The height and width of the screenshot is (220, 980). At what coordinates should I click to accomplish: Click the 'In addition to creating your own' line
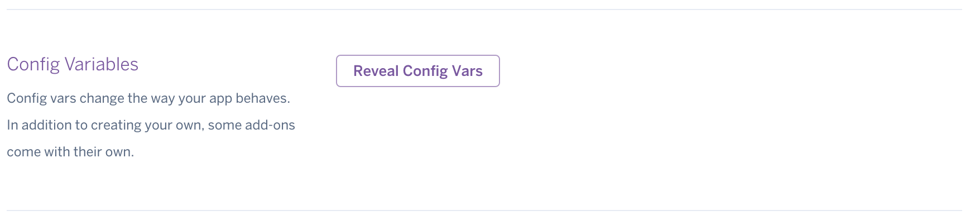[x=151, y=125]
